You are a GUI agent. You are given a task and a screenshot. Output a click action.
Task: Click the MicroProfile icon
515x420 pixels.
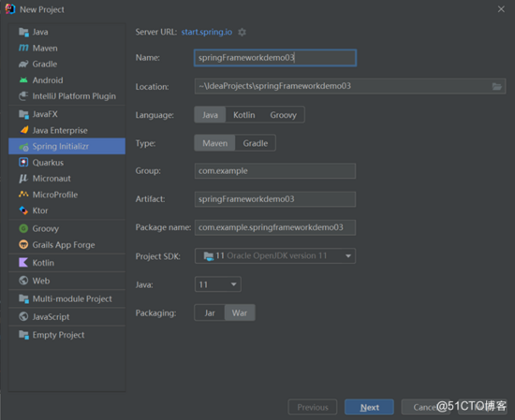point(23,195)
